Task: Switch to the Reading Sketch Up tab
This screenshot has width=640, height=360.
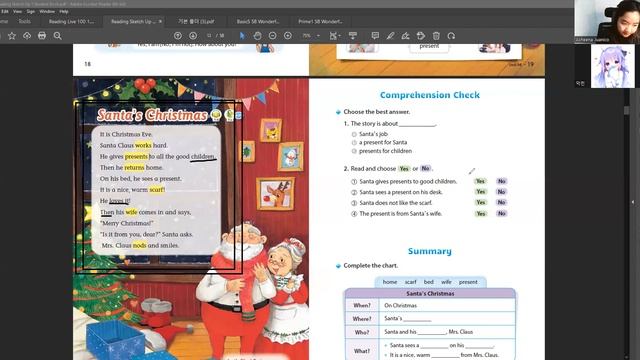Action: pos(133,21)
